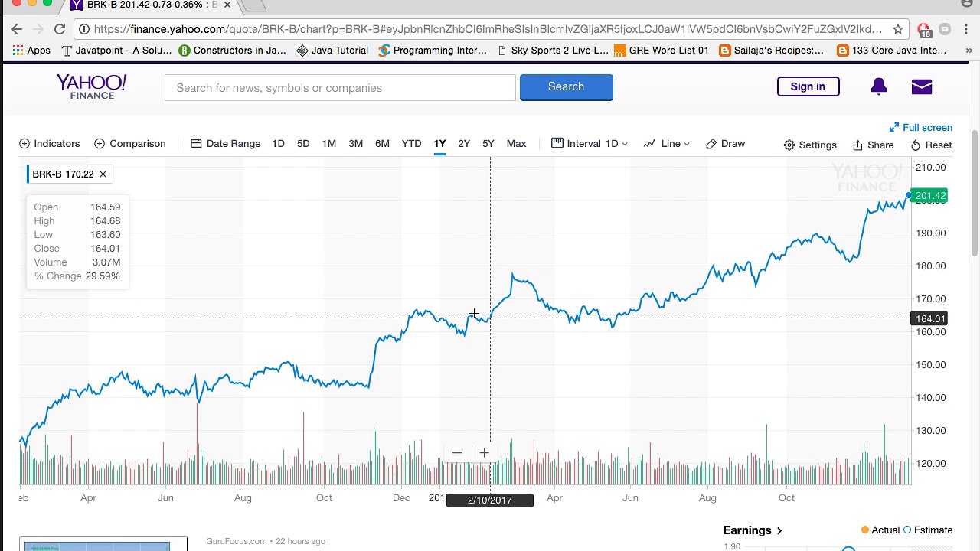This screenshot has height=551, width=980.
Task: Open Programming Interview bookmark
Action: point(433,51)
